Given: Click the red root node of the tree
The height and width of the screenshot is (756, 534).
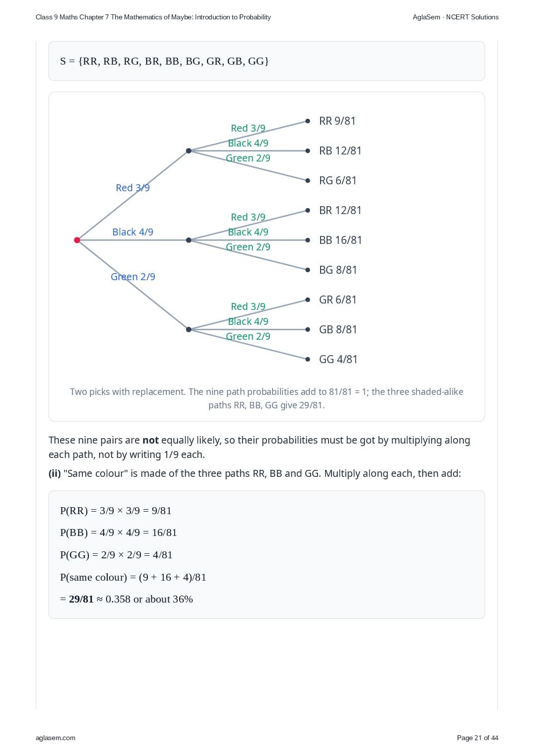Looking at the screenshot, I should 77,240.
